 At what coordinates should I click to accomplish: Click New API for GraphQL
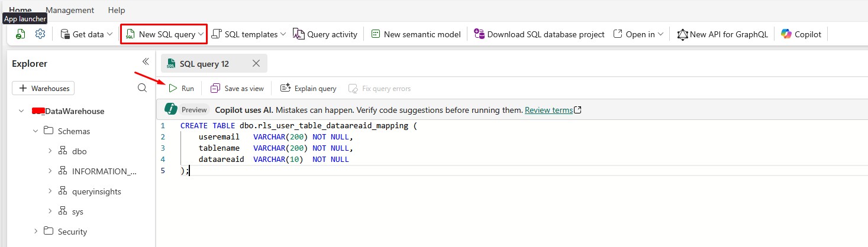click(722, 34)
